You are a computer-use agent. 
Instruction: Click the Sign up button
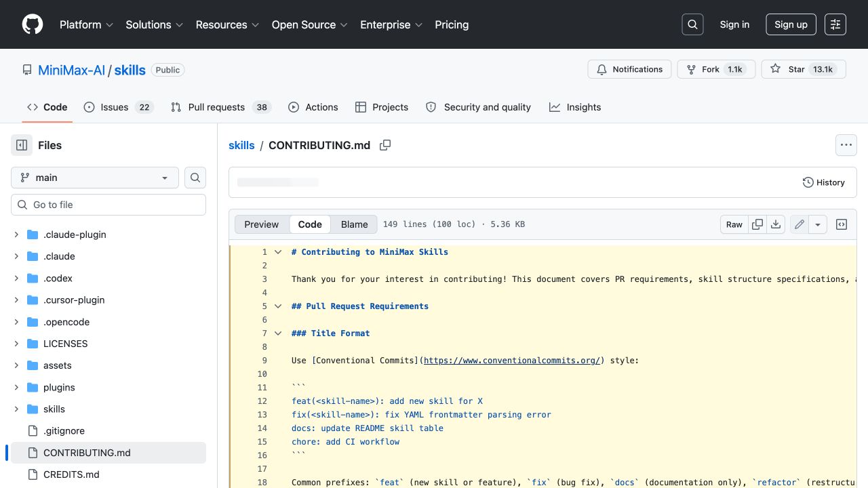point(791,24)
